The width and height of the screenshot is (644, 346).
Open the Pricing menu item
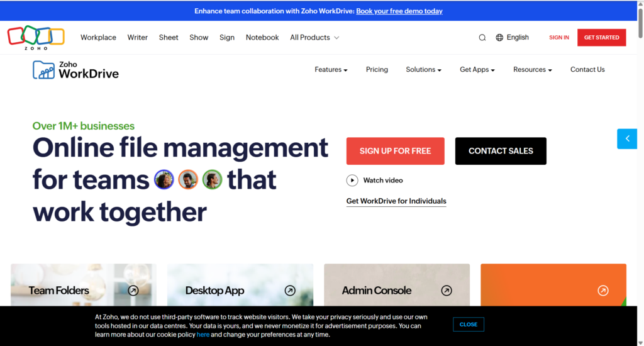pyautogui.click(x=377, y=70)
